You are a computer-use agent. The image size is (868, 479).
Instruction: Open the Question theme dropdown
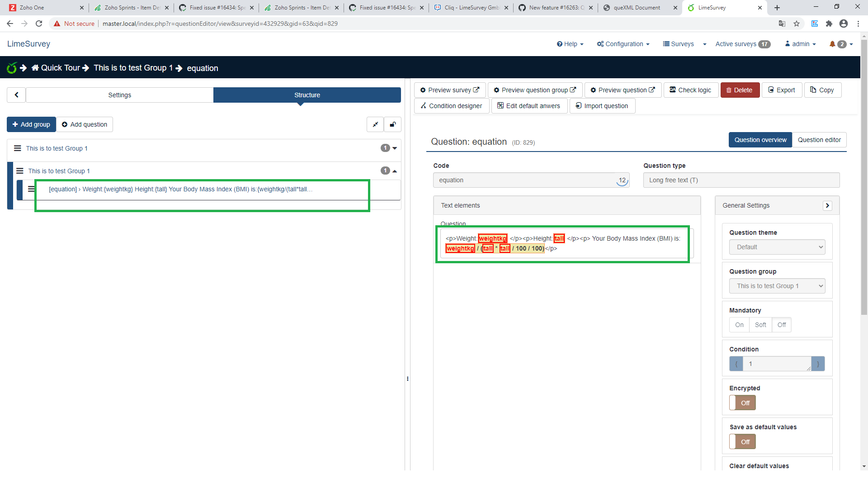[x=777, y=247]
